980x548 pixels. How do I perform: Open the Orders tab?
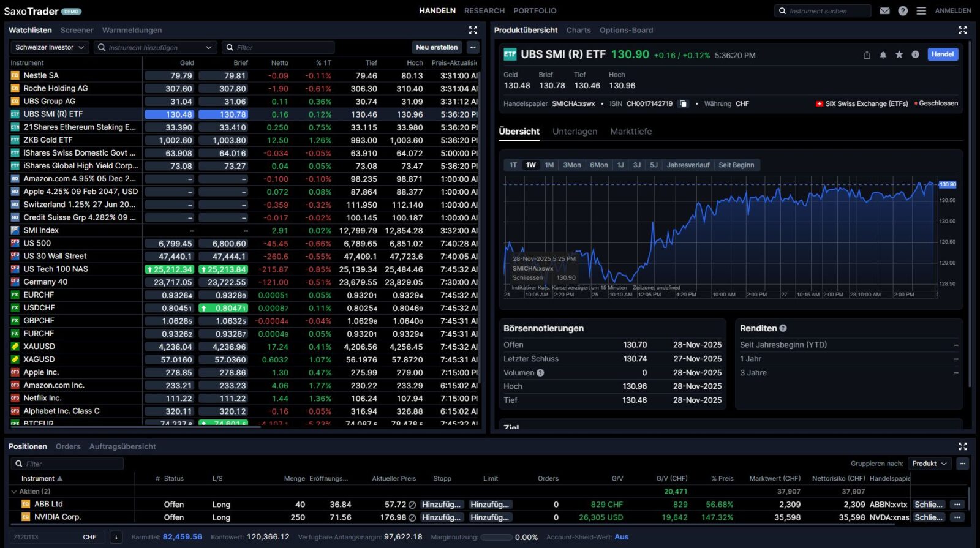68,446
